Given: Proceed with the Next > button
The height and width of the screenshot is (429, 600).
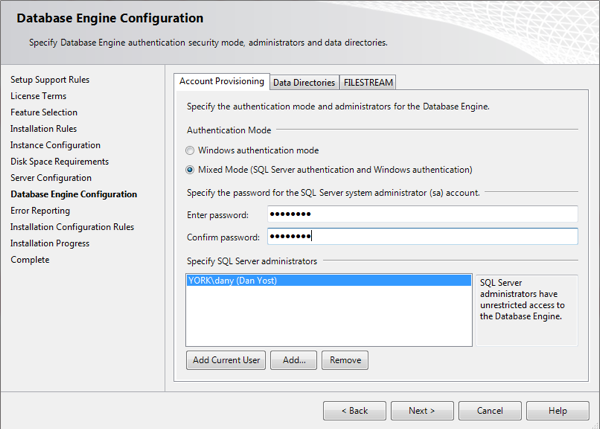Looking at the screenshot, I should [422, 411].
